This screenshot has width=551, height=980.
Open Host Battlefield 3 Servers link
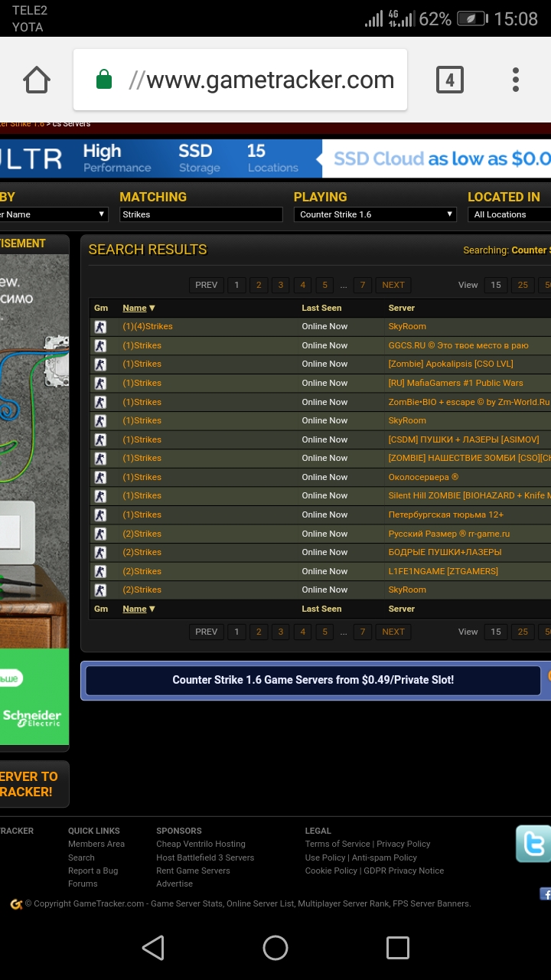205,857
